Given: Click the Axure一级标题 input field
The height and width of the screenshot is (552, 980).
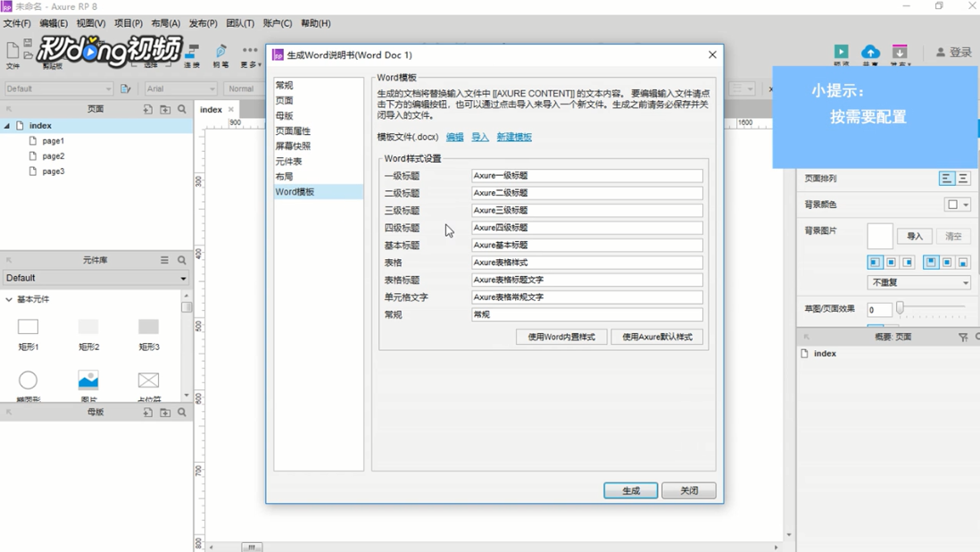Looking at the screenshot, I should click(585, 175).
